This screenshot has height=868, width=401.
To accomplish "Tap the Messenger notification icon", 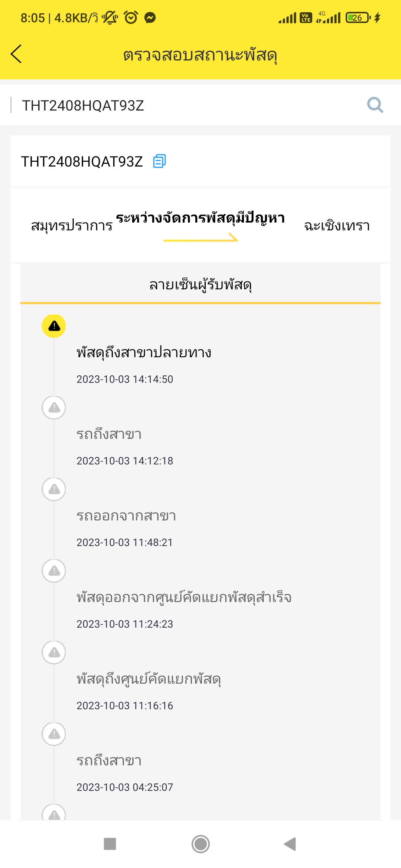I will (150, 18).
